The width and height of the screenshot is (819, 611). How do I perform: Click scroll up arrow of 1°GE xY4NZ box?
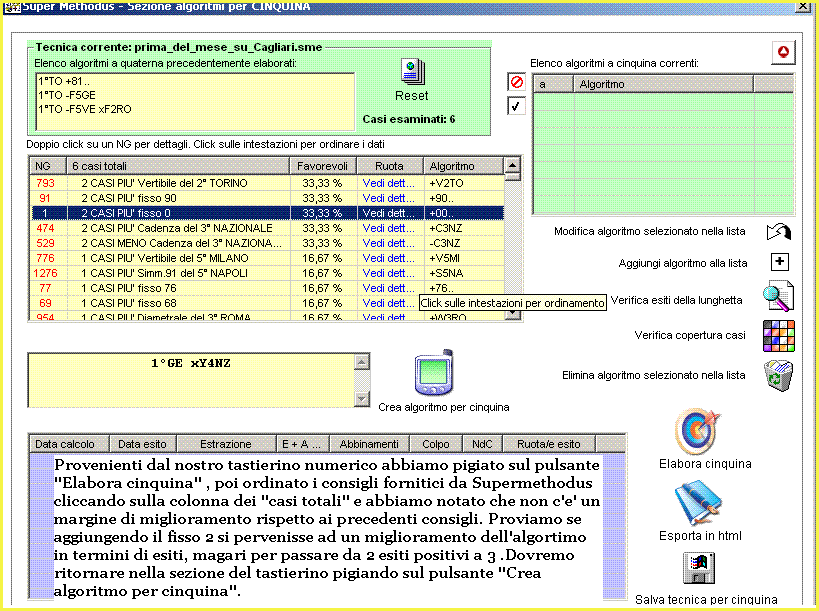361,361
